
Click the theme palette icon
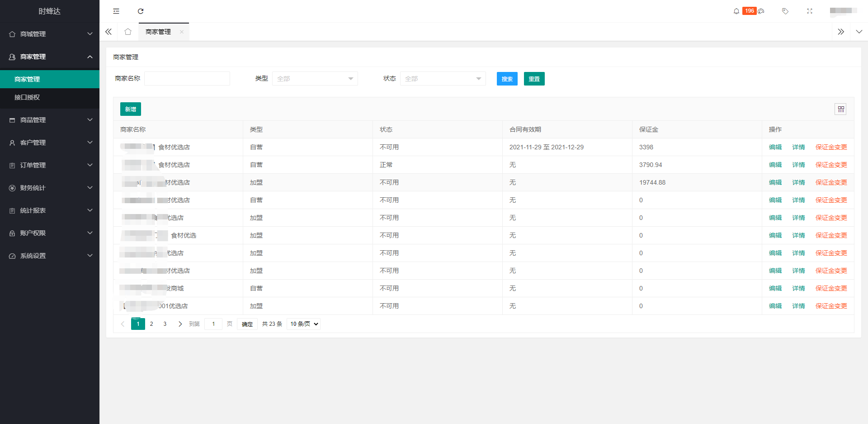click(761, 11)
